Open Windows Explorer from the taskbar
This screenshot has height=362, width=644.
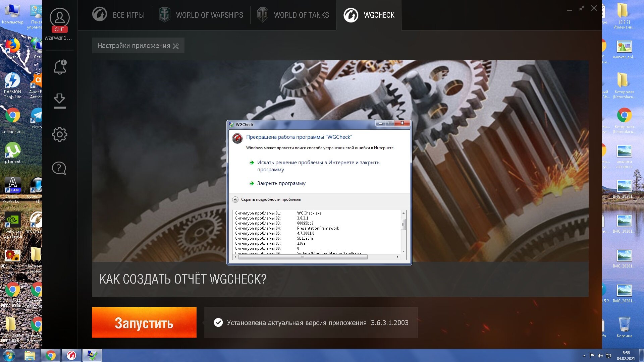click(x=30, y=355)
